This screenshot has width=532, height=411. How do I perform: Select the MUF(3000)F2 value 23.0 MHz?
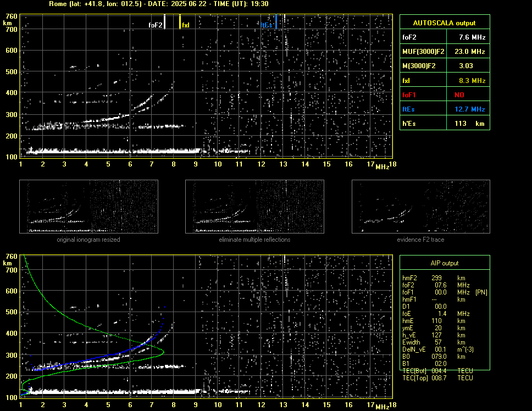[x=469, y=52]
